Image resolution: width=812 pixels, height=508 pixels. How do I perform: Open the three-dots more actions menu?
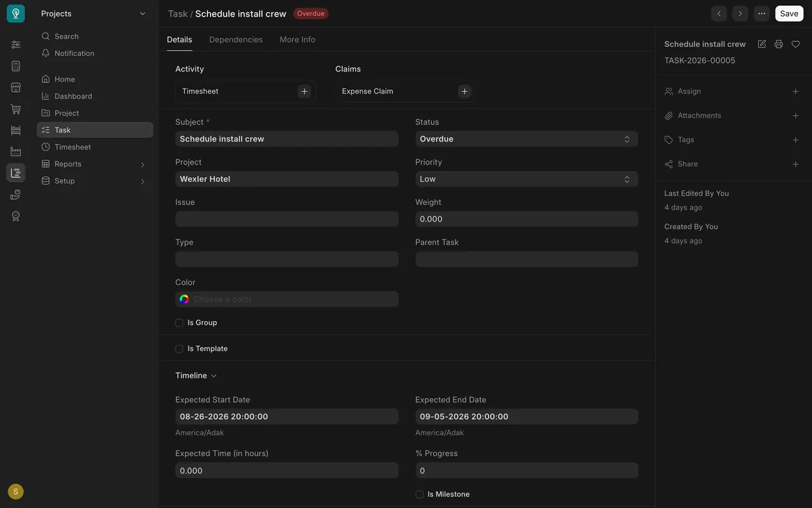(762, 13)
